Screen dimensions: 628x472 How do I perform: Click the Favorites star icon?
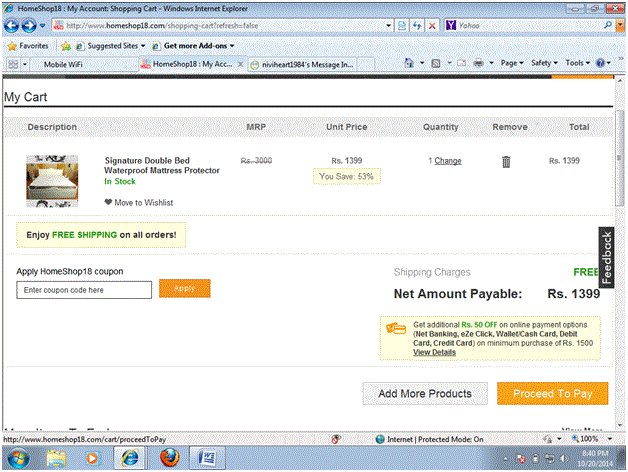(x=11, y=46)
